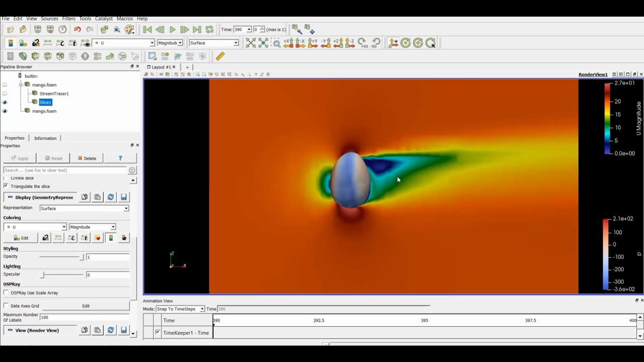644x362 pixels.
Task: Save View properties as default icon
Action: pos(124,330)
